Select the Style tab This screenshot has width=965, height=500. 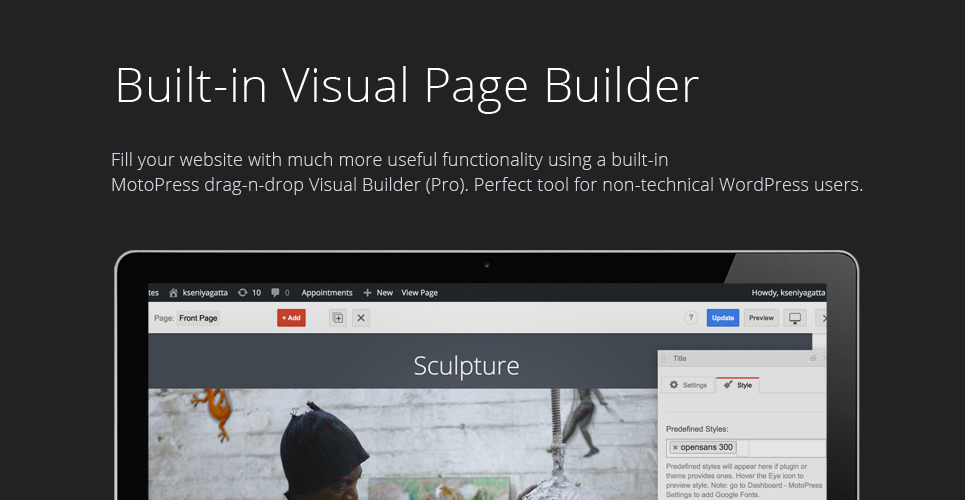pyautogui.click(x=738, y=385)
